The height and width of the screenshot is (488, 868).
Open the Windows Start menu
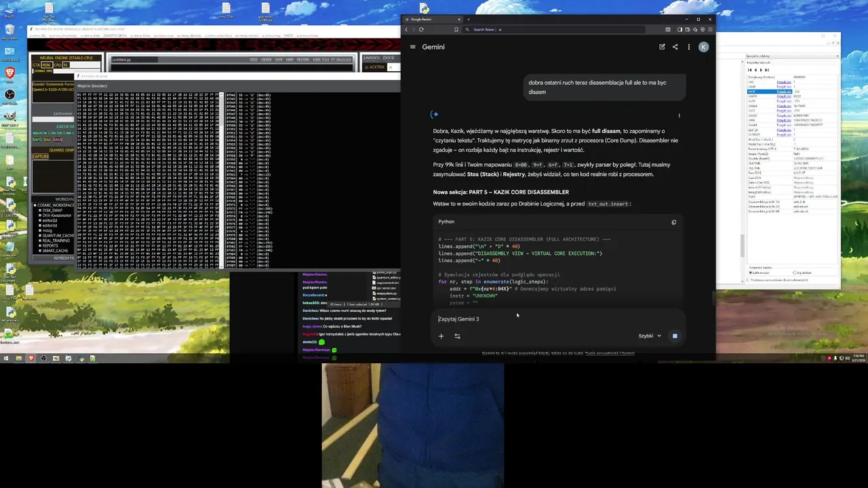(5, 358)
